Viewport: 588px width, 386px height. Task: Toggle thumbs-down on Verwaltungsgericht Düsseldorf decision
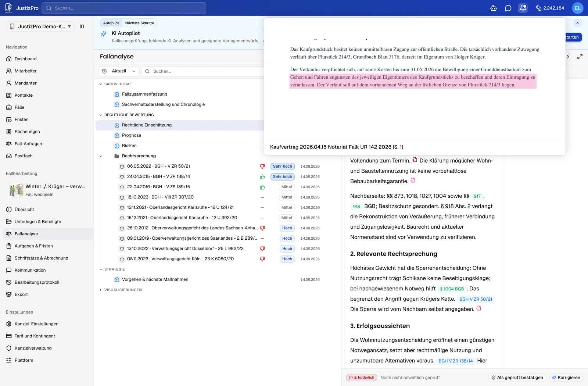(262, 249)
